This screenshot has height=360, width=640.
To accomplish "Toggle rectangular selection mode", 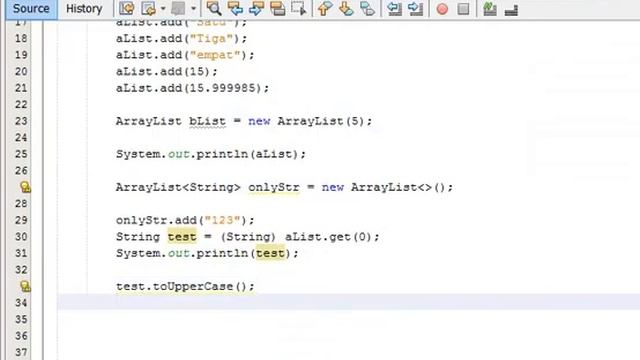I will [x=299, y=9].
